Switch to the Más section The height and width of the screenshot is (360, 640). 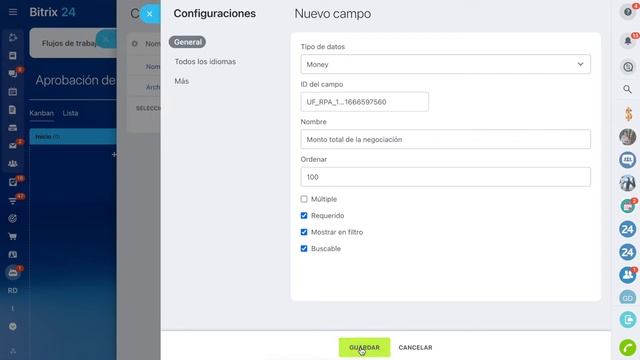[182, 81]
